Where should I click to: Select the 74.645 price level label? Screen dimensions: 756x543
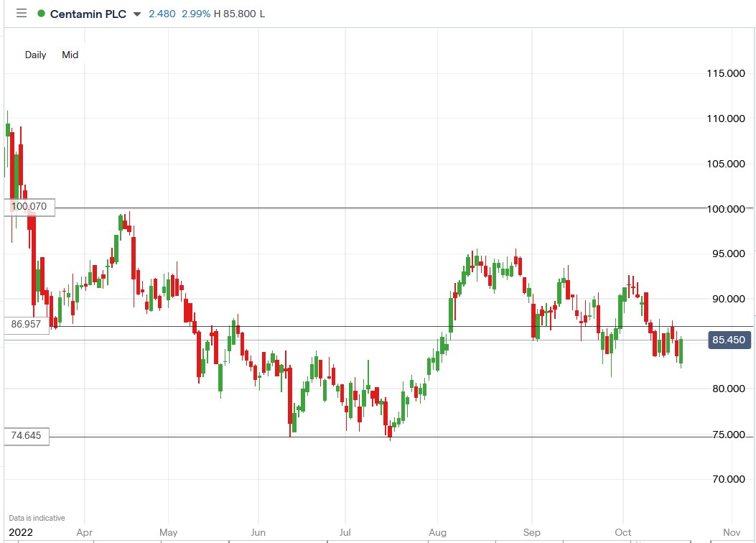coord(27,435)
